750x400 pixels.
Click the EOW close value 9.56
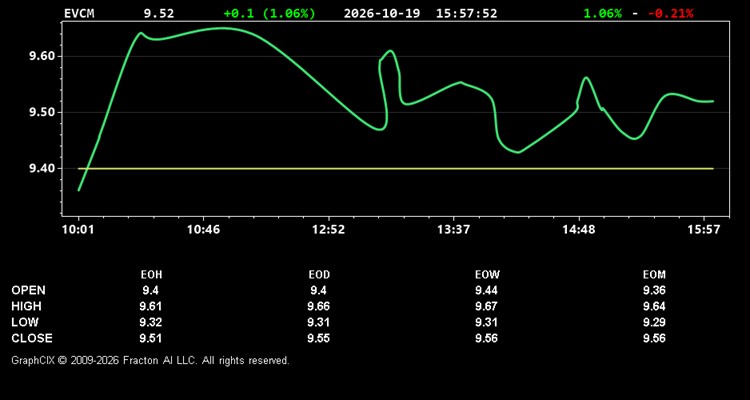coord(486,338)
